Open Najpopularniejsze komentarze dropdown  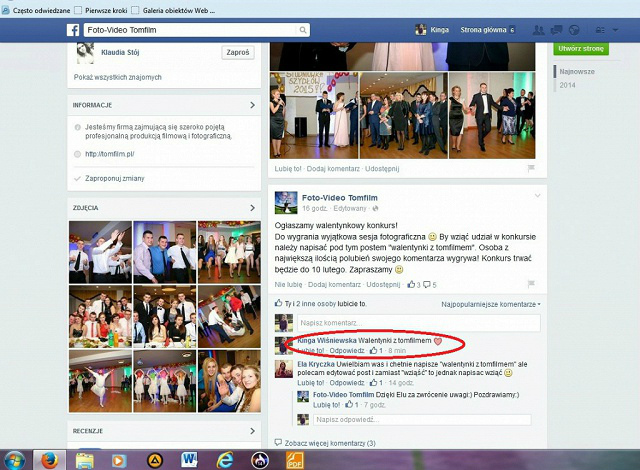tap(491, 304)
